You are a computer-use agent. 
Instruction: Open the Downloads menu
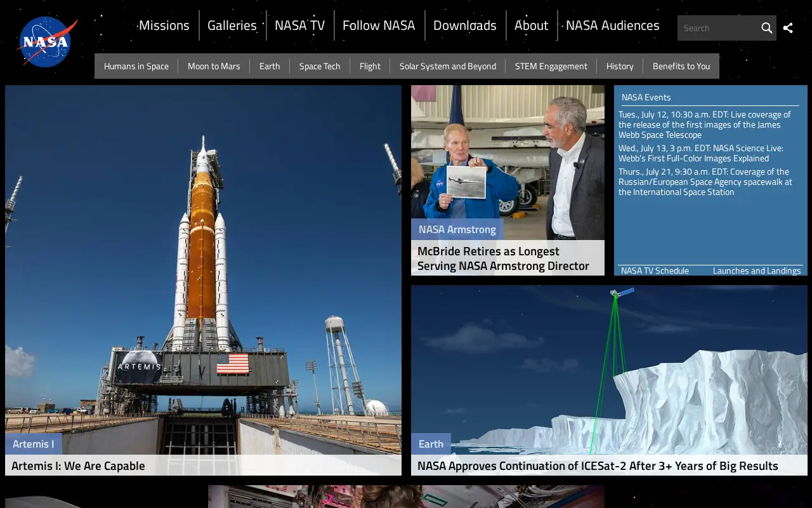(465, 25)
